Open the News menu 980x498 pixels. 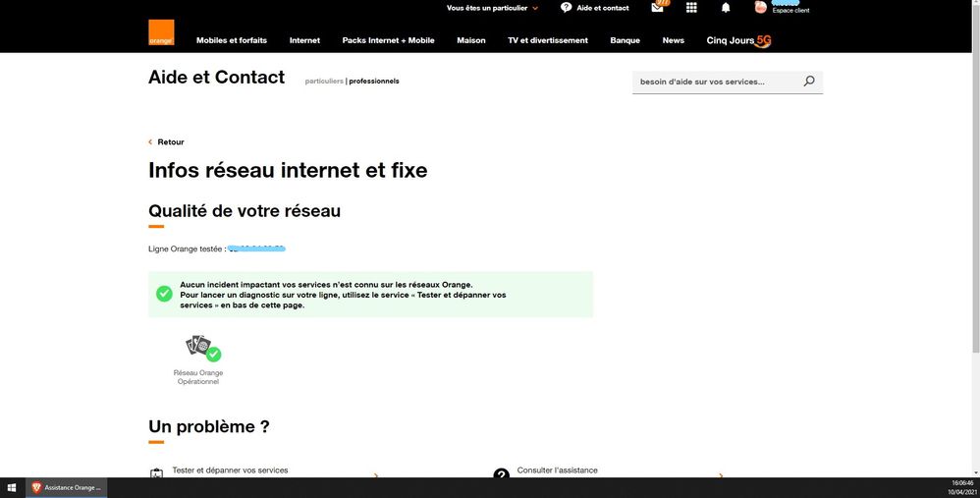[673, 40]
